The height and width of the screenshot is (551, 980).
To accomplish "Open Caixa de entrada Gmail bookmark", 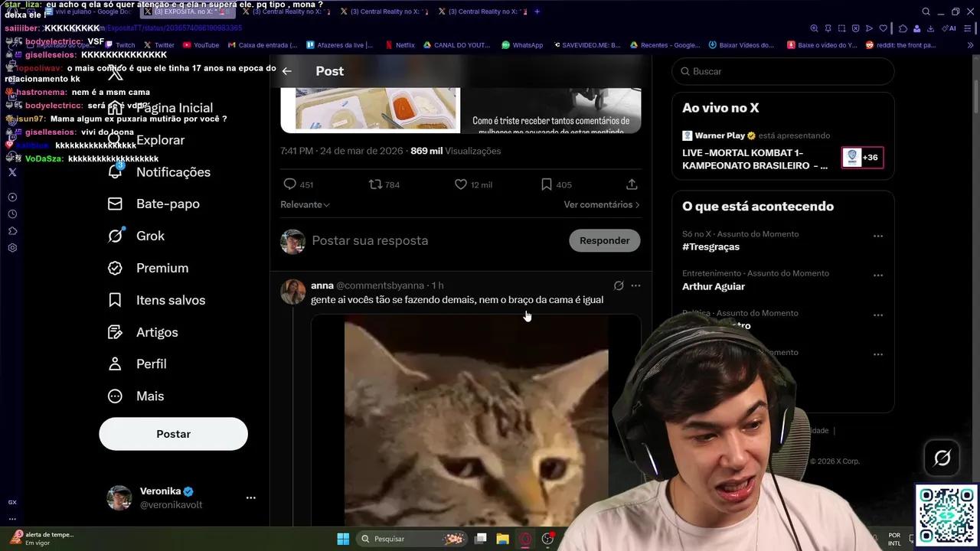I will [263, 45].
